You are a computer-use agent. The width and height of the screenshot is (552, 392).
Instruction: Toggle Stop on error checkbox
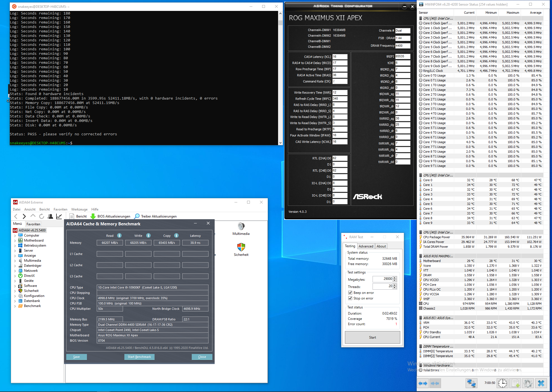350,298
